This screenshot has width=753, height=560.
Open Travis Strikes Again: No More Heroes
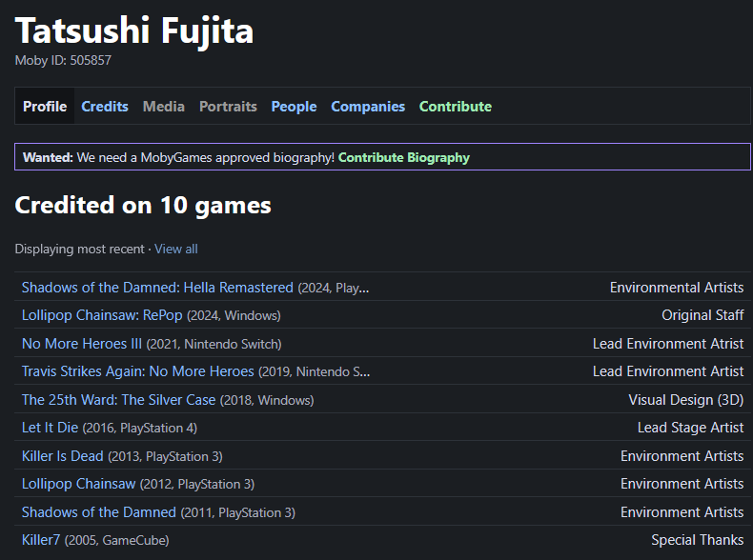(x=138, y=370)
